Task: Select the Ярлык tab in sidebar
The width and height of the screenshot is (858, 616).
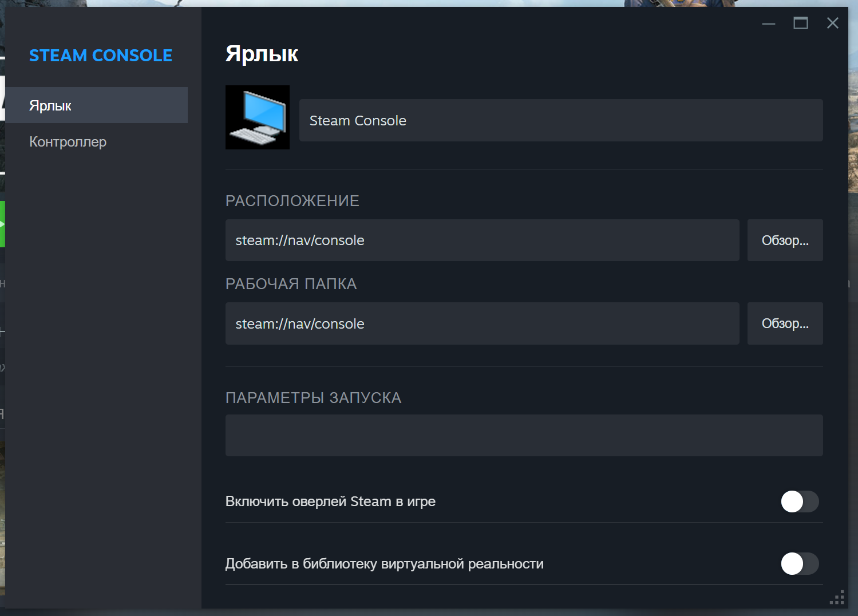Action: click(x=97, y=105)
